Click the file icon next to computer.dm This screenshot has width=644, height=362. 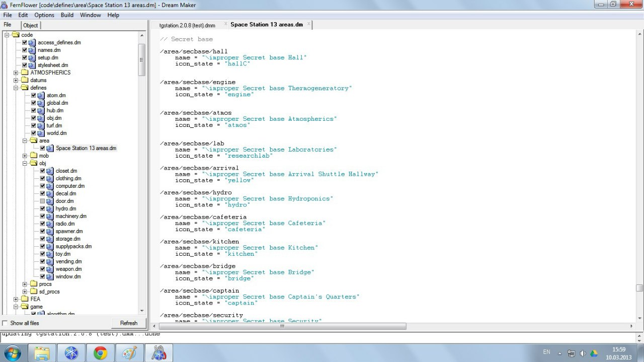[x=50, y=186]
